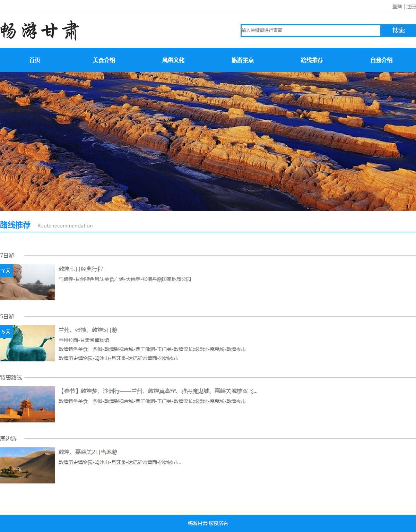Click the Yardang landform banner image
416x532 pixels.
208,141
